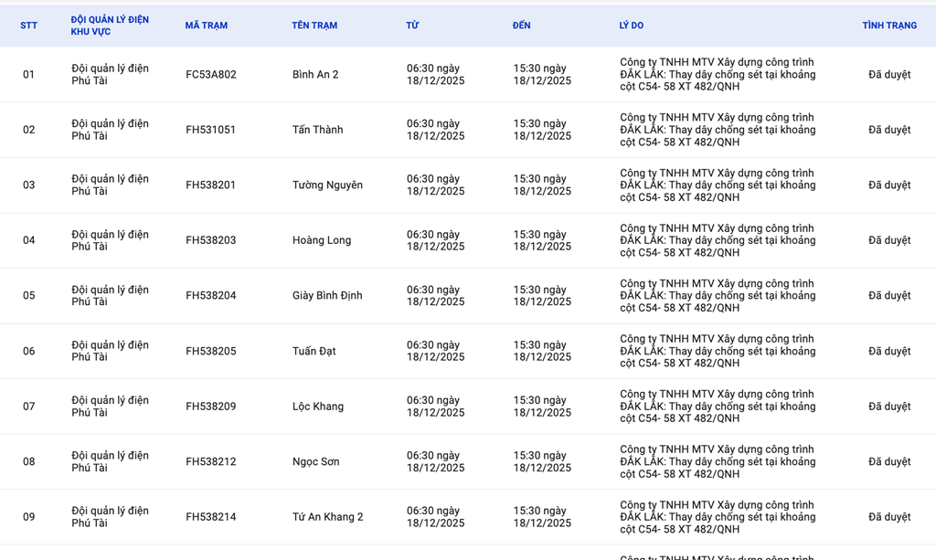Click station name Giày Bình Định
Image resolution: width=936 pixels, height=560 pixels.
point(327,296)
